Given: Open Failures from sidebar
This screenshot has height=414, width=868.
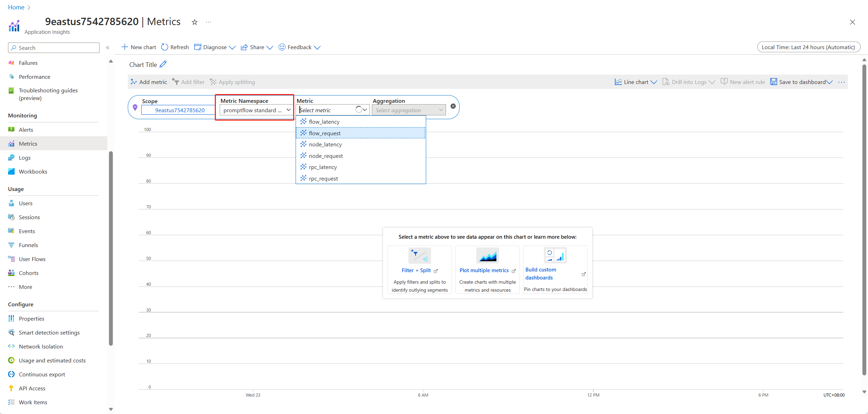Looking at the screenshot, I should (x=28, y=63).
